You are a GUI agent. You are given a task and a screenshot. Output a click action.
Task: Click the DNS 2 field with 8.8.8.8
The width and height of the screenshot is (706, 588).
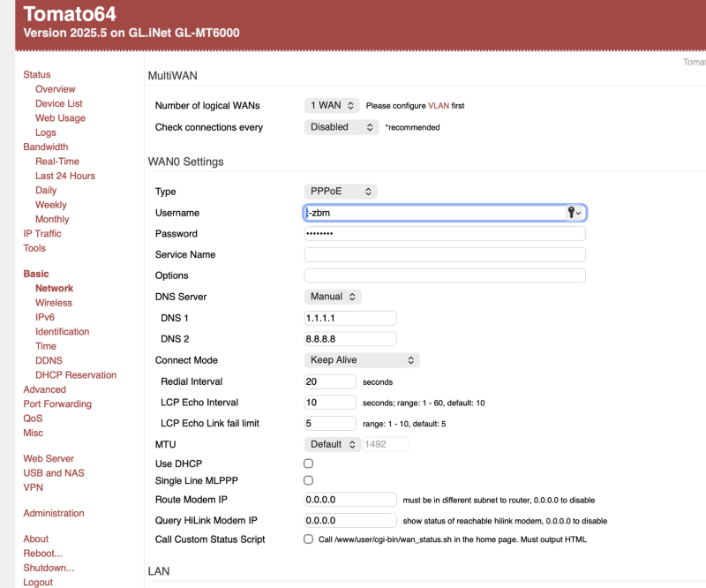[x=350, y=339]
